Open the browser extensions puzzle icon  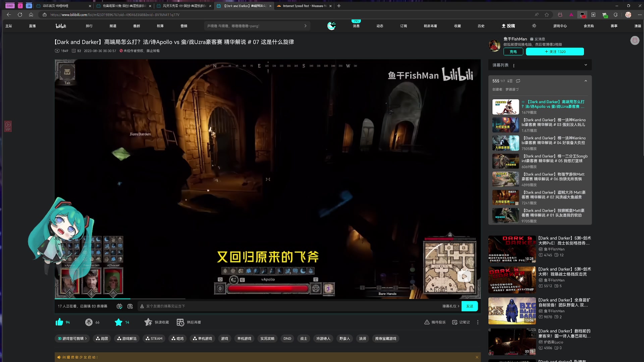[615, 15]
